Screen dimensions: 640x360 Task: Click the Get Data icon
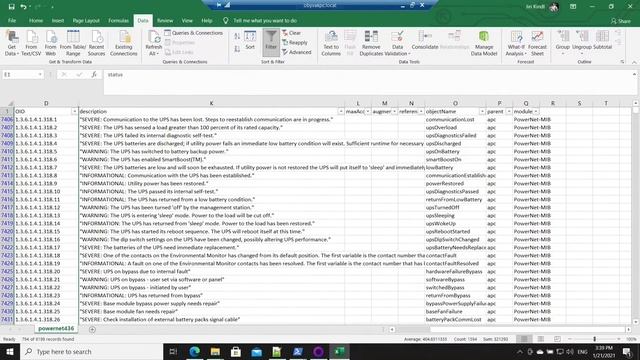coord(11,42)
